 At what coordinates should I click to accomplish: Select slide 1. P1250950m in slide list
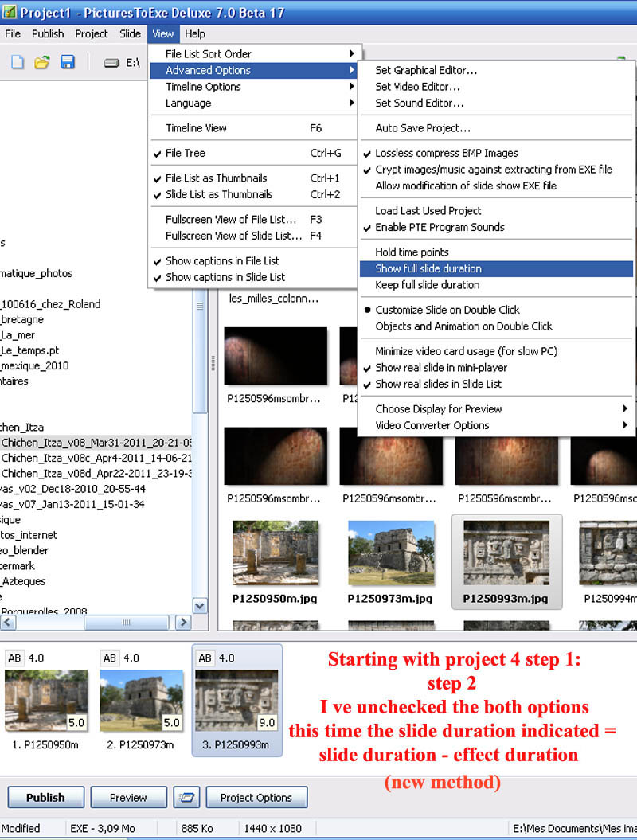click(x=46, y=701)
